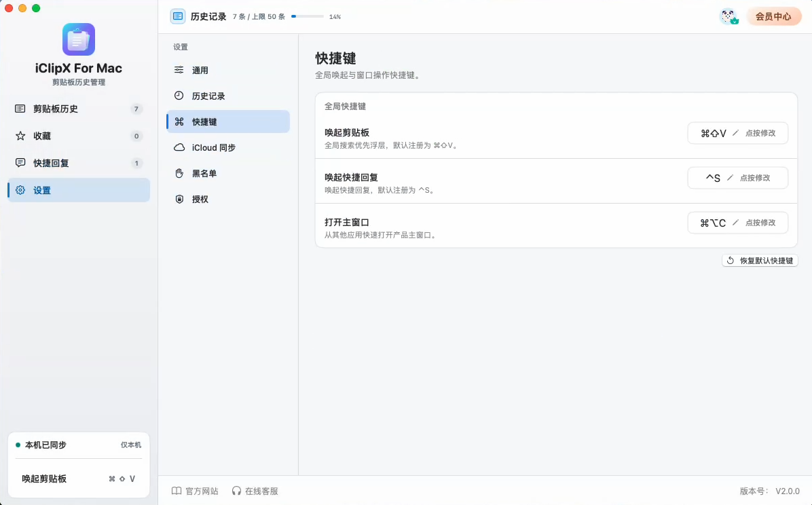
Task: Click the 在线客服 headset icon
Action: pyautogui.click(x=237, y=491)
